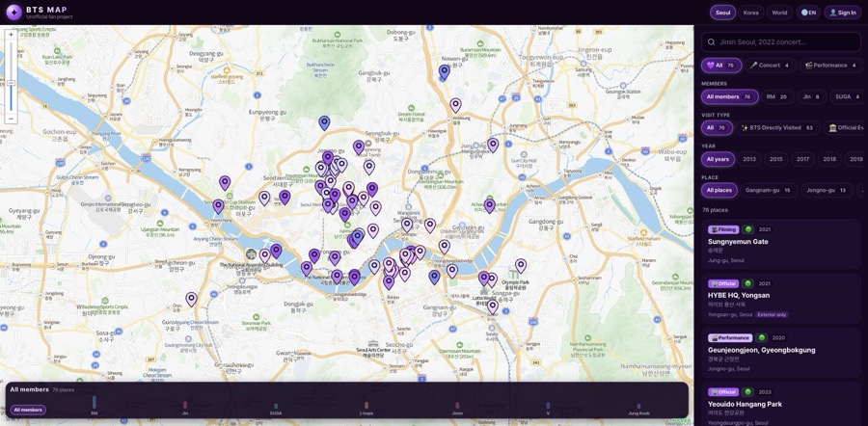This screenshot has width=868, height=426.
Task: Click the blue pin south of Eunpyeong-gu
Action: point(324,122)
